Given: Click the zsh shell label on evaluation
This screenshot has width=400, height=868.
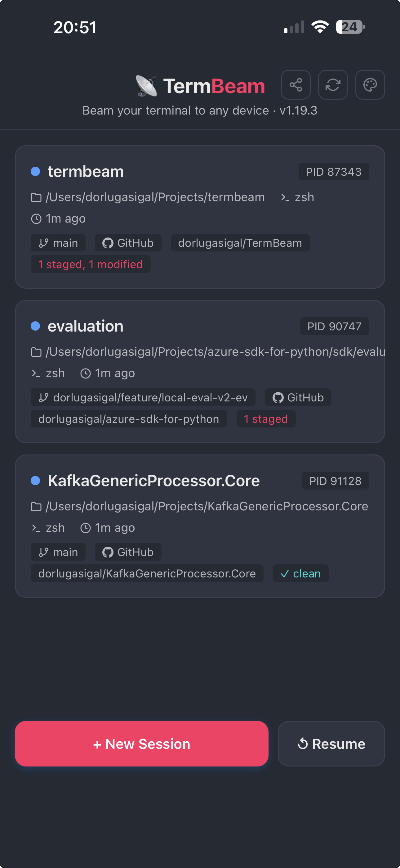Looking at the screenshot, I should 55,373.
